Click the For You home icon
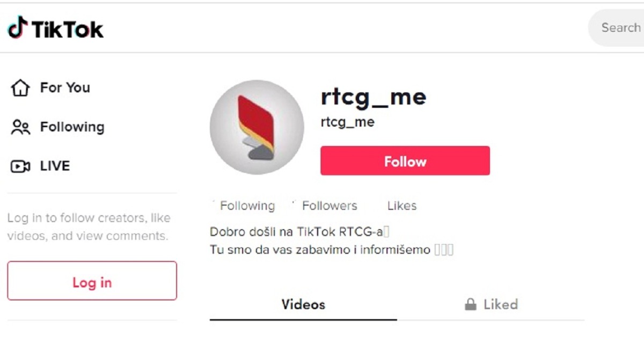 pyautogui.click(x=20, y=87)
